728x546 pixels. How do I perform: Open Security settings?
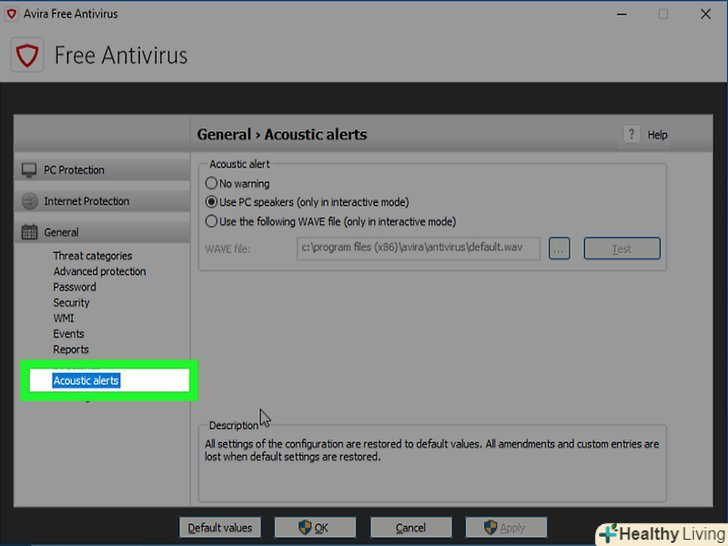click(x=71, y=303)
